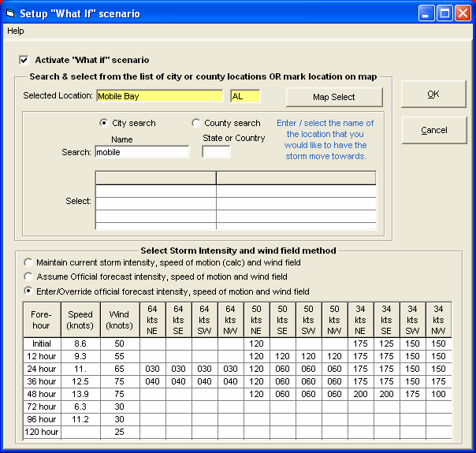The width and height of the screenshot is (476, 453).
Task: Select Enter/Override official forecast intensity option
Action: [29, 291]
